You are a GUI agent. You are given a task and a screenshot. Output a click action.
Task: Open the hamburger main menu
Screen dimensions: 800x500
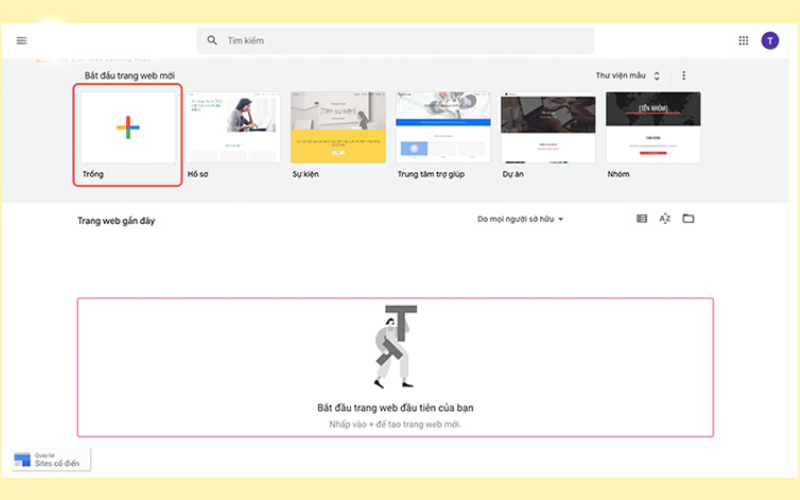pos(22,41)
